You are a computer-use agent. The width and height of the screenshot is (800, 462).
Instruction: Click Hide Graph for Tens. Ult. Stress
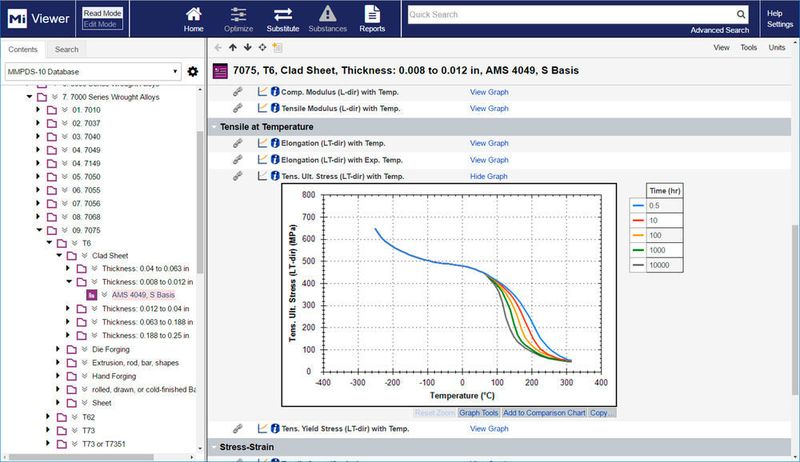tap(490, 176)
